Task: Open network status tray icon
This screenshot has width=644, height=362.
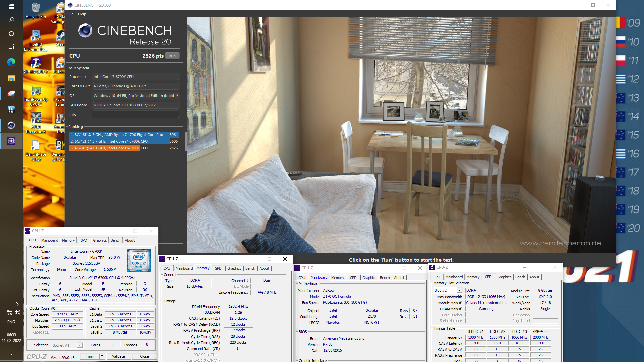Action: pyautogui.click(x=9, y=312)
